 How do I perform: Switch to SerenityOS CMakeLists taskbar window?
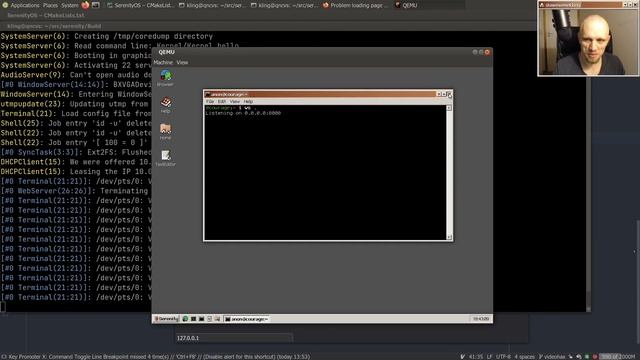[140, 5]
